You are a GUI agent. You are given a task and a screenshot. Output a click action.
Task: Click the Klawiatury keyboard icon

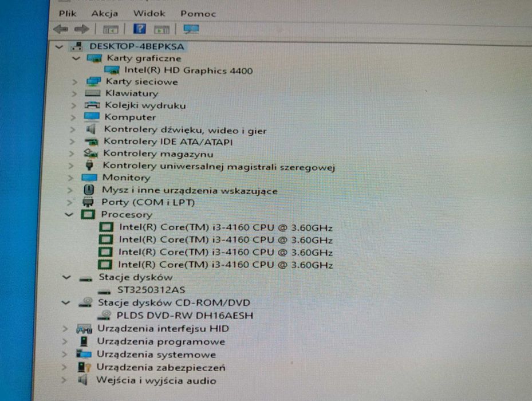click(93, 93)
